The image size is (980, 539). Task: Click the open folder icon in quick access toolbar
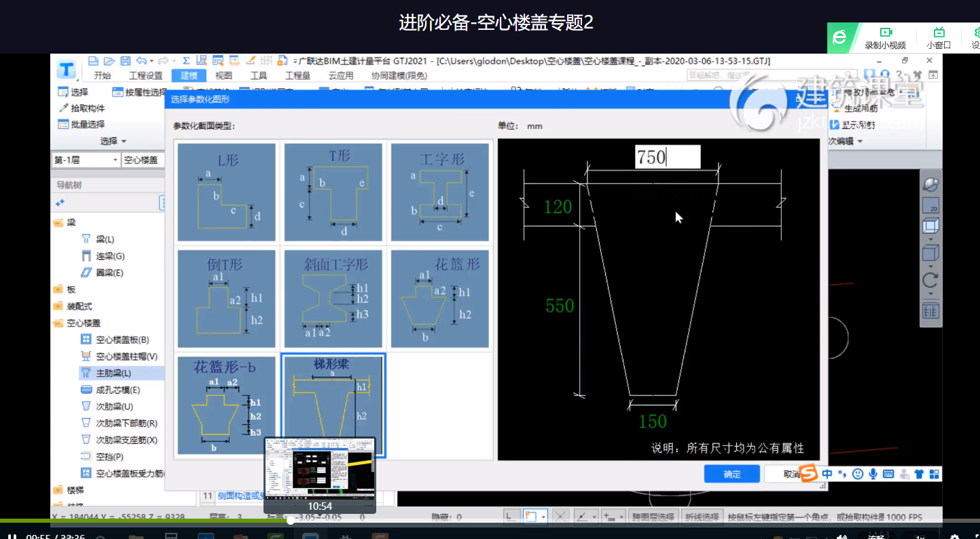tap(109, 60)
